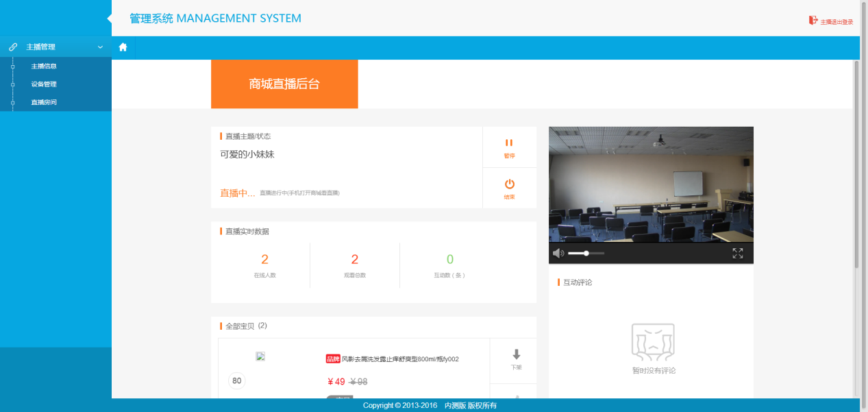The height and width of the screenshot is (412, 868).
Task: Open 主播信息 in the sidebar
Action: [44, 66]
